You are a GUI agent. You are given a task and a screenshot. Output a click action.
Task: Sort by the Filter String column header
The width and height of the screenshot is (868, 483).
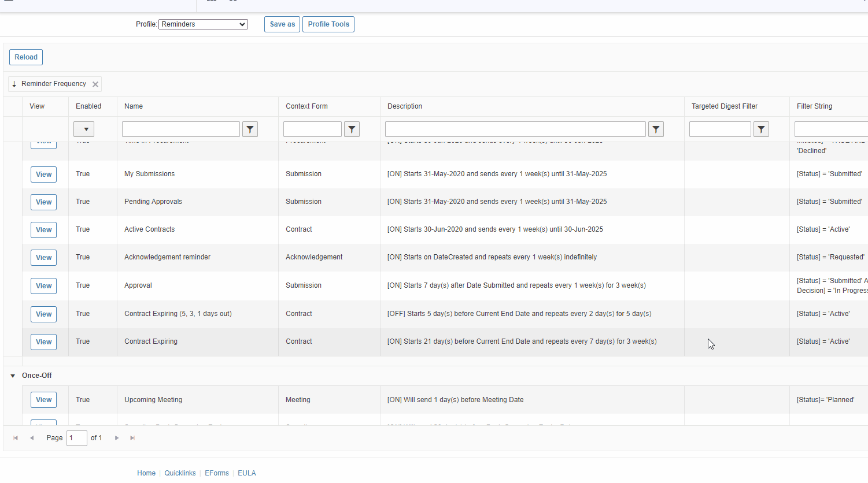point(814,106)
